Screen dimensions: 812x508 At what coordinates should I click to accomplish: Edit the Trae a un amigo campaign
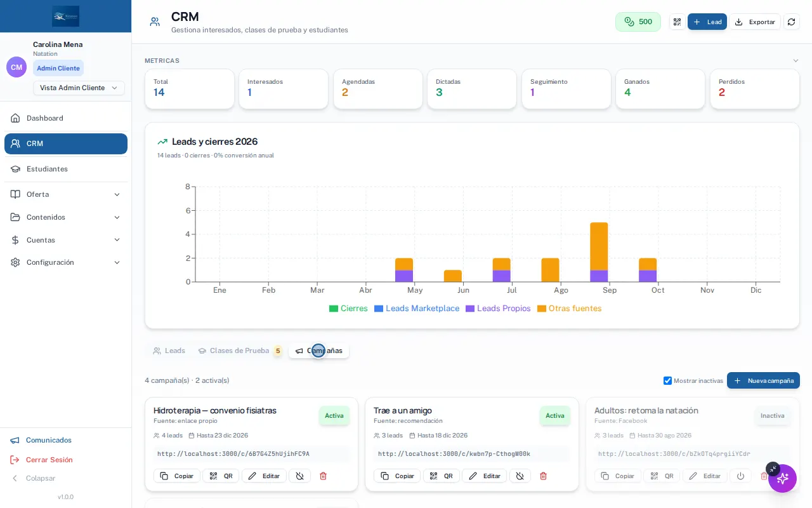pyautogui.click(x=485, y=476)
